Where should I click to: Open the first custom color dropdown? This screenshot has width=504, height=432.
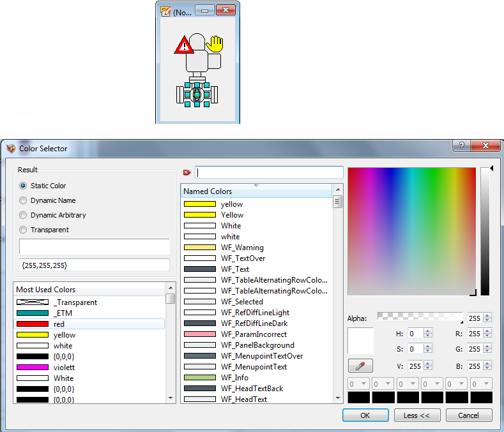coord(359,384)
